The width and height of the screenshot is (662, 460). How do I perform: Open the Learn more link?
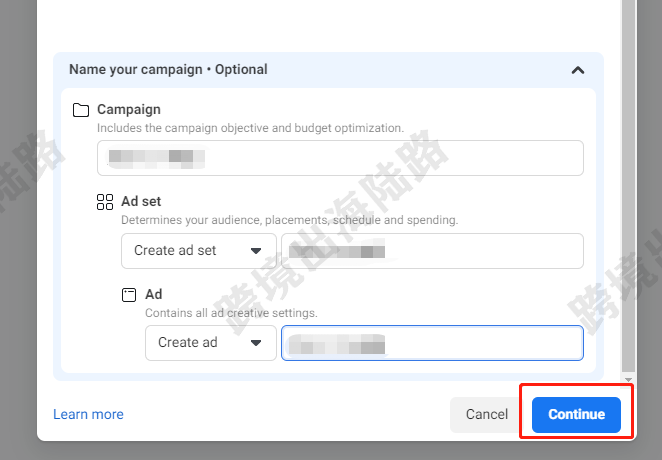click(x=88, y=414)
